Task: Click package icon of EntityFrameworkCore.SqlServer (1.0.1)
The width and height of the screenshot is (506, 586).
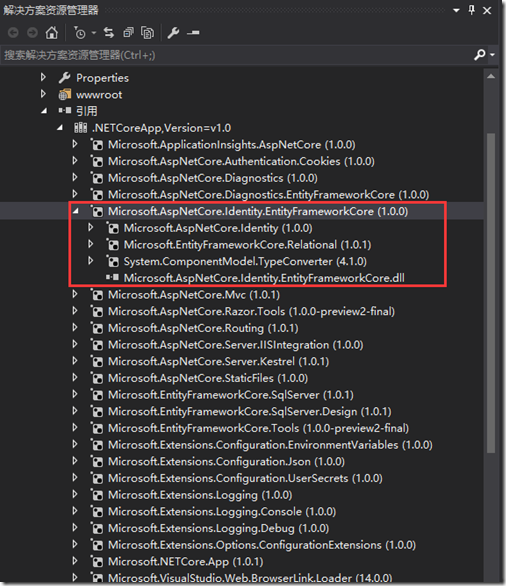Action: [x=97, y=395]
